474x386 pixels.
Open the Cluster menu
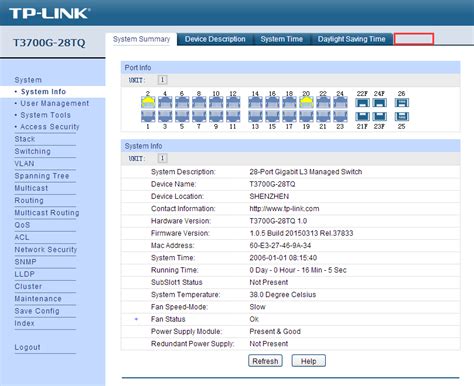click(28, 287)
